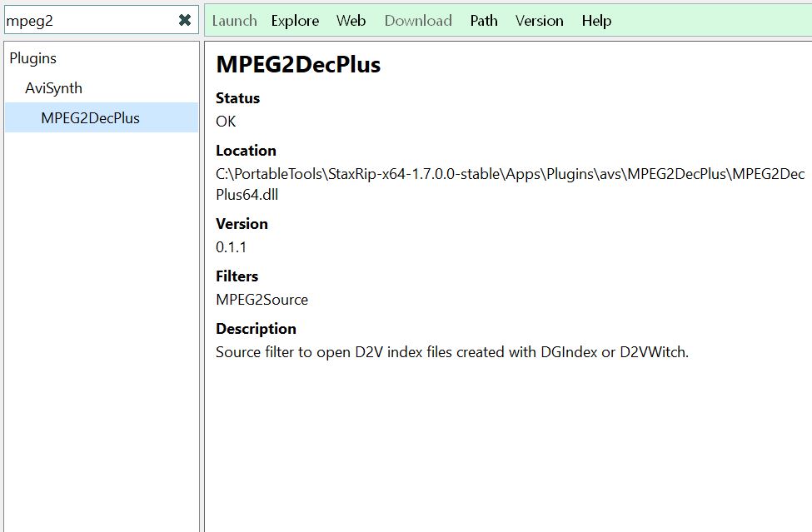Open the Path menu item
The width and height of the screenshot is (812, 532).
tap(484, 21)
